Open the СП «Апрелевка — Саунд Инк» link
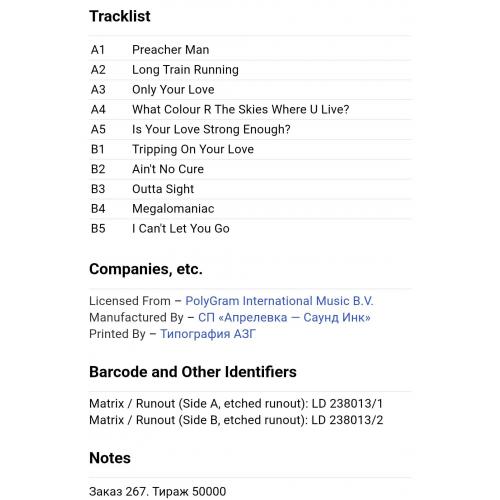Viewport: 500px width, 500px height. (284, 317)
